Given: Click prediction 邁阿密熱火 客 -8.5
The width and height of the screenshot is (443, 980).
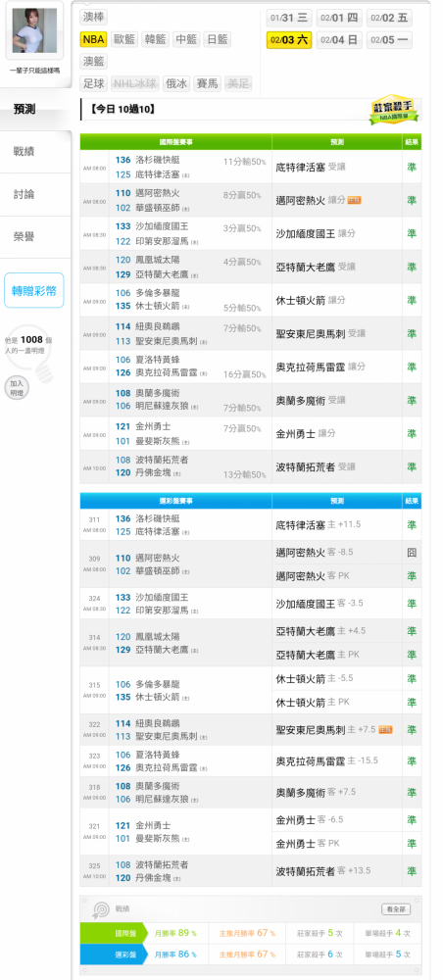Looking at the screenshot, I should pos(315,553).
